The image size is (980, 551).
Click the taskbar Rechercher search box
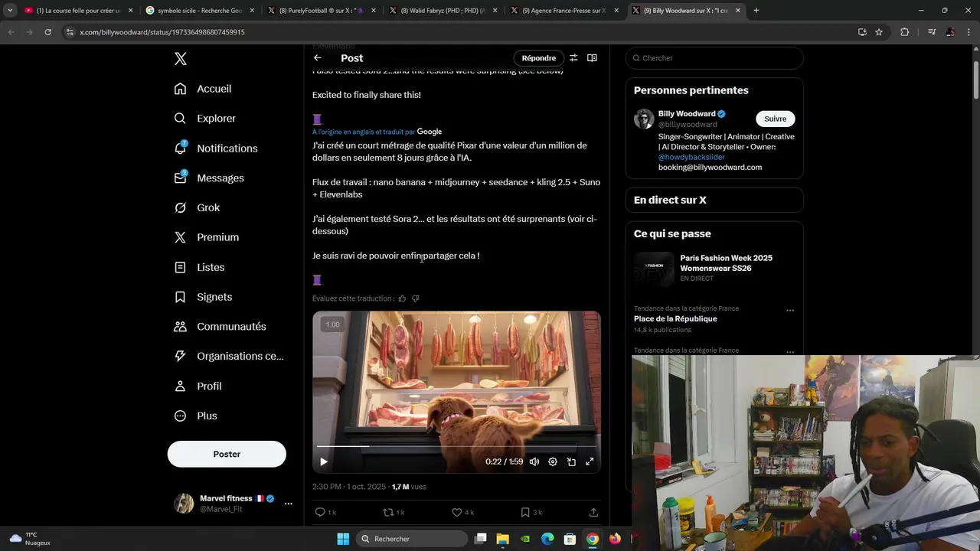coord(413,539)
